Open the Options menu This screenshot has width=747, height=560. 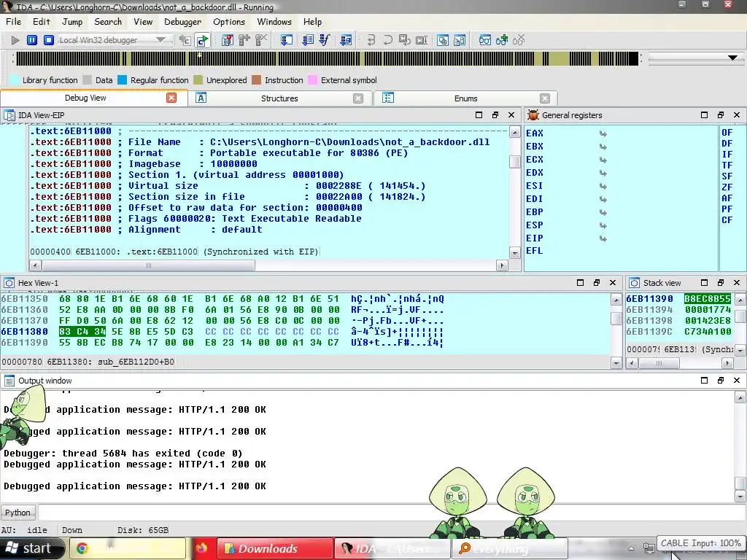(x=228, y=22)
